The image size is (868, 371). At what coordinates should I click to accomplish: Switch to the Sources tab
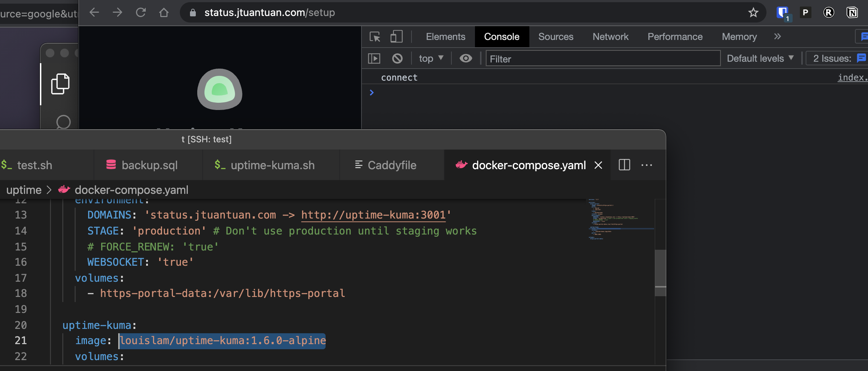point(556,37)
